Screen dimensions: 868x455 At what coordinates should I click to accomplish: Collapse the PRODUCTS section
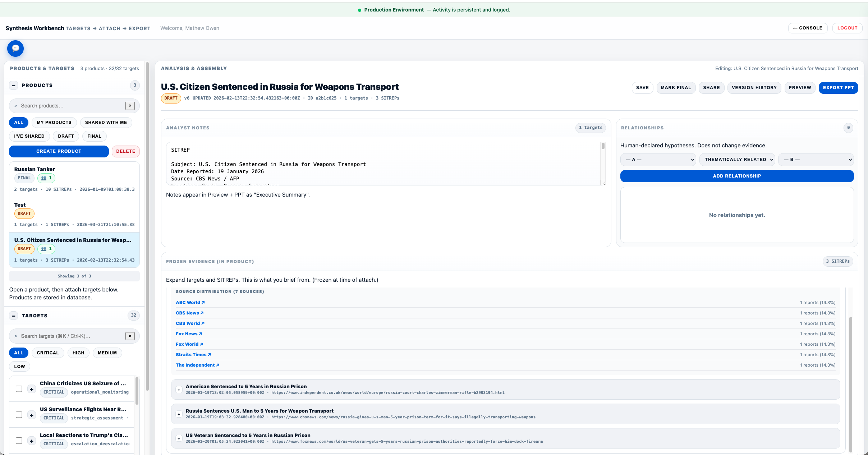[x=14, y=85]
